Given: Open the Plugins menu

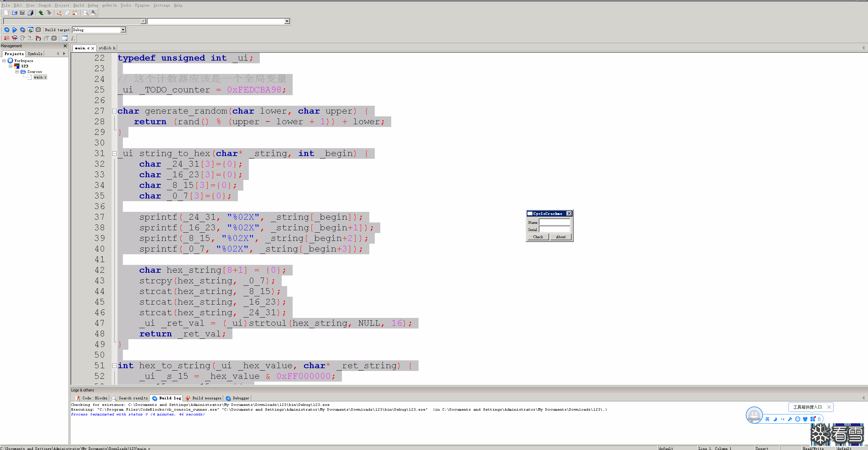Looking at the screenshot, I should point(142,5).
